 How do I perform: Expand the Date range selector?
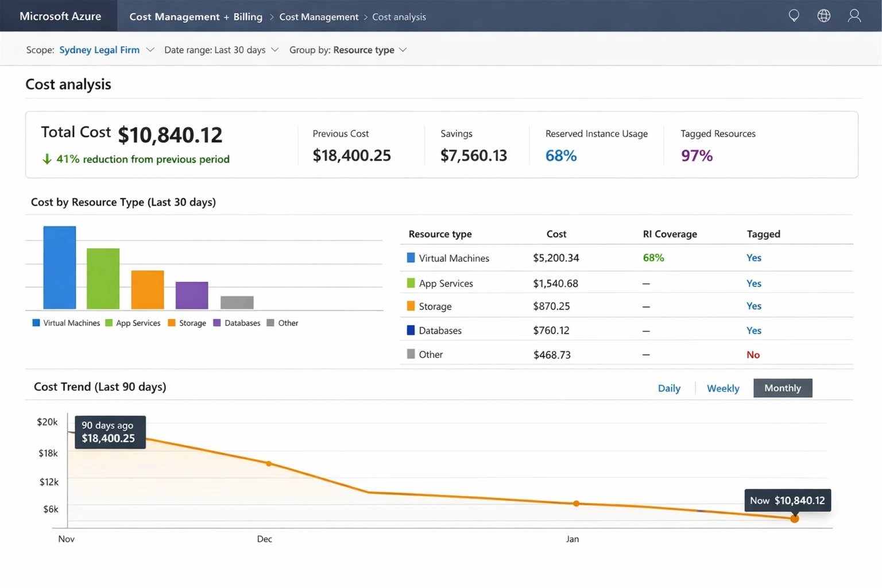(x=275, y=50)
